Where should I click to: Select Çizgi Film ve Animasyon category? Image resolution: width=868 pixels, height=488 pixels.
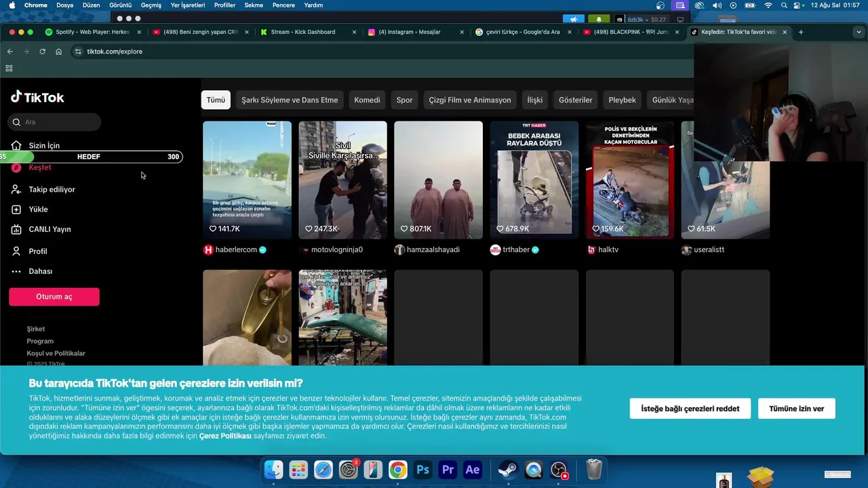(470, 100)
